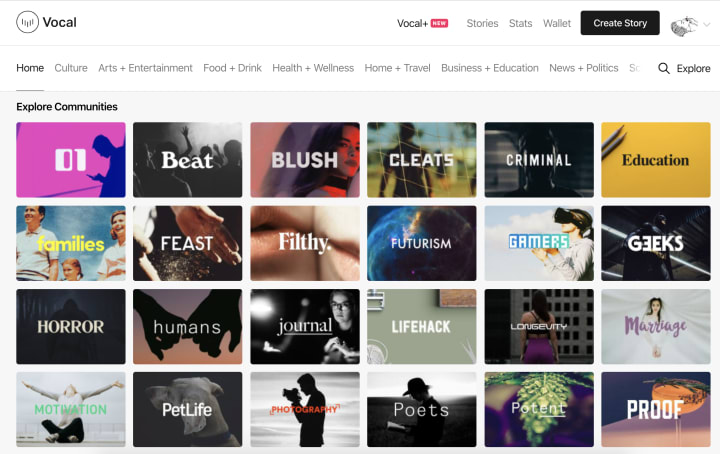Viewport: 720px width, 454px height.
Task: Select the Food + Drink tab
Action: tap(232, 68)
